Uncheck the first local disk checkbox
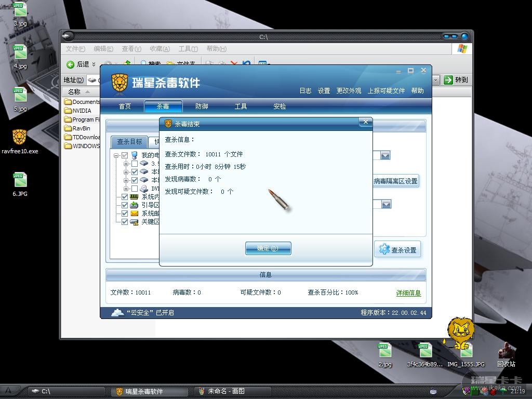The width and height of the screenshot is (532, 399). (x=135, y=172)
